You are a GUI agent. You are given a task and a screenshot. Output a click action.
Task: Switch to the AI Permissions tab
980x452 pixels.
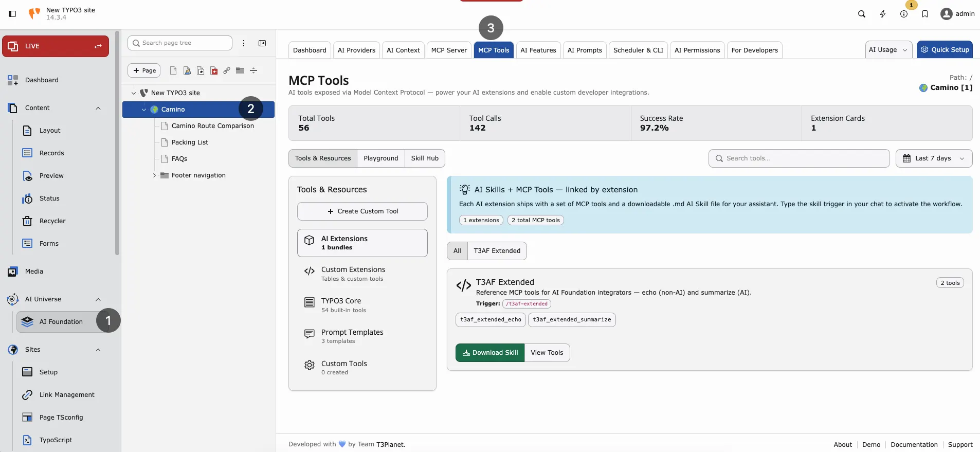click(697, 50)
